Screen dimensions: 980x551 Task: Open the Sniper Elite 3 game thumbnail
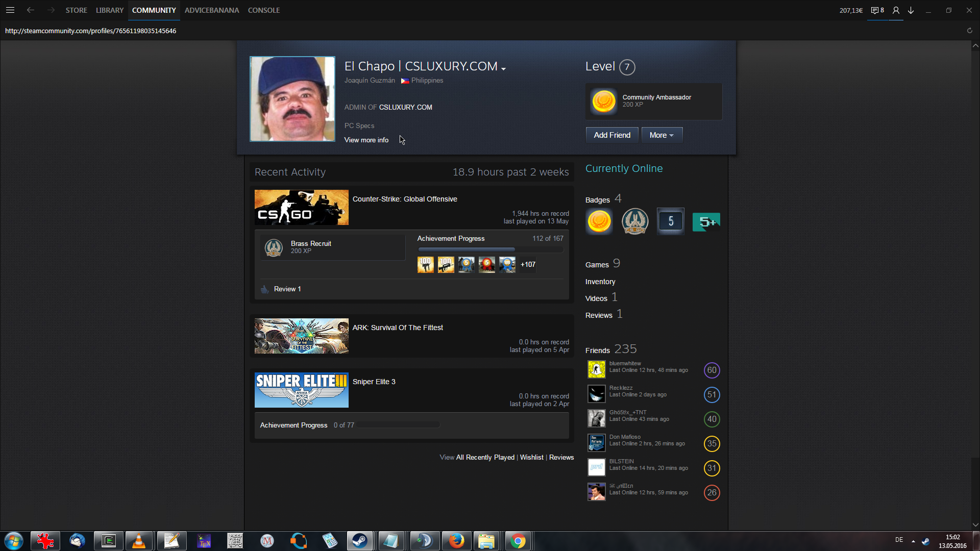point(301,390)
